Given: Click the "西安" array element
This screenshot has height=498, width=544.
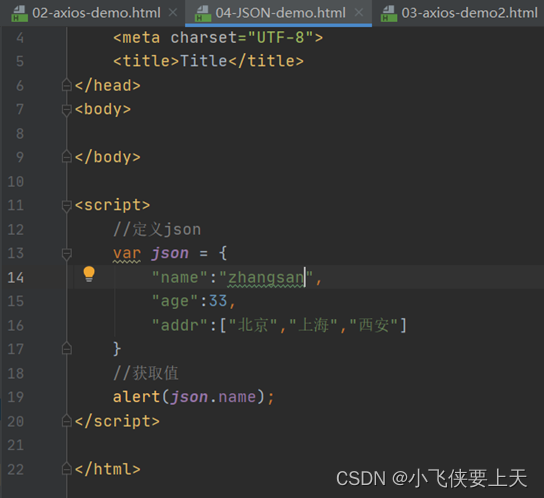Looking at the screenshot, I should [374, 325].
